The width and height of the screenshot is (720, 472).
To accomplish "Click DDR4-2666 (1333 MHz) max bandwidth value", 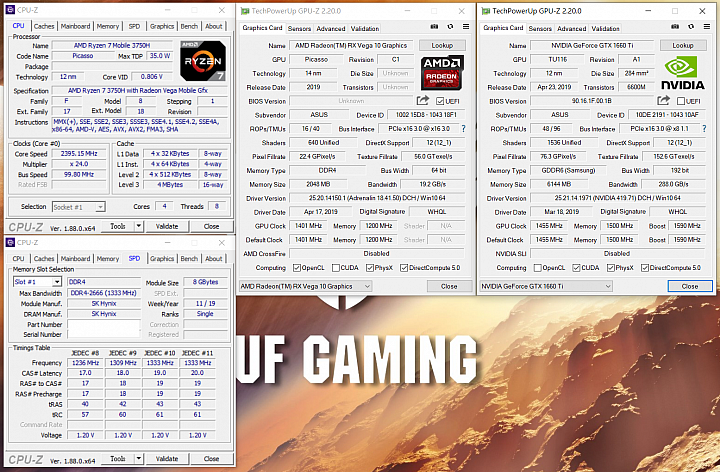I will pos(104,293).
